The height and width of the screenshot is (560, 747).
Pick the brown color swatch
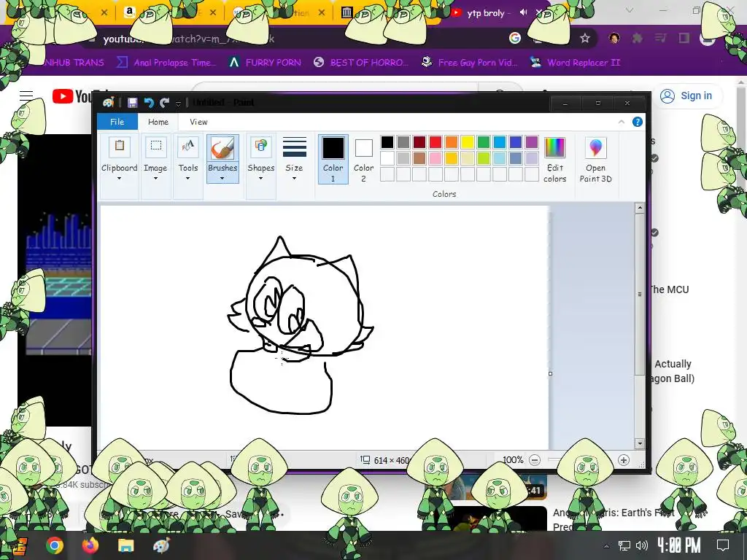[419, 158]
